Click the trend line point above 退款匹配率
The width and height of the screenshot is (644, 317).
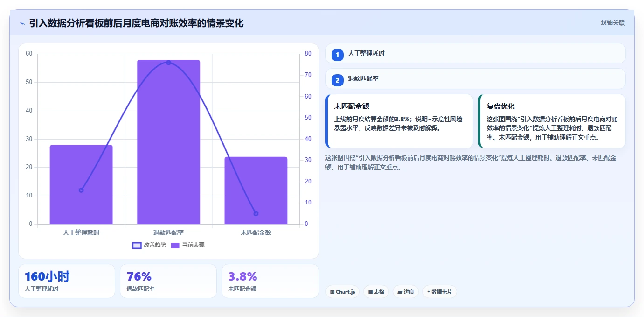(x=168, y=63)
